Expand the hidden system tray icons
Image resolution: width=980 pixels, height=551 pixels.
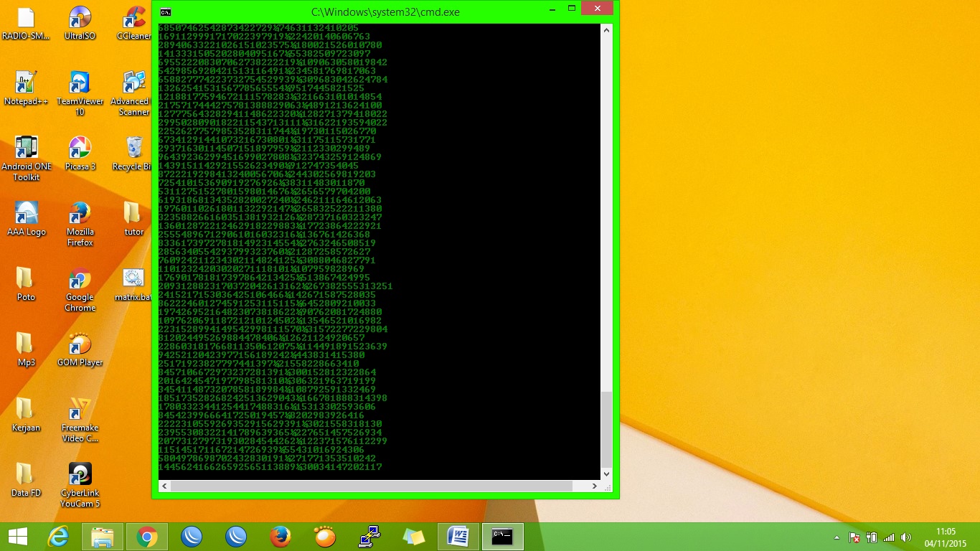836,537
